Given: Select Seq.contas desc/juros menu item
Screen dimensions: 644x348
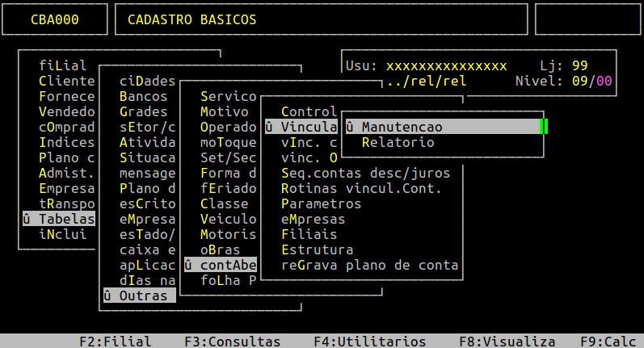Looking at the screenshot, I should pyautogui.click(x=365, y=173).
